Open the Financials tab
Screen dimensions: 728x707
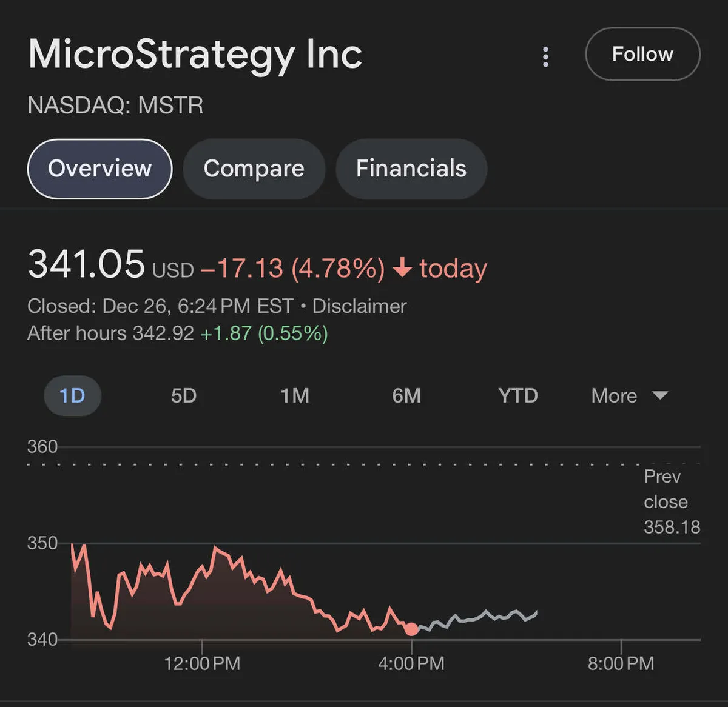(x=411, y=169)
